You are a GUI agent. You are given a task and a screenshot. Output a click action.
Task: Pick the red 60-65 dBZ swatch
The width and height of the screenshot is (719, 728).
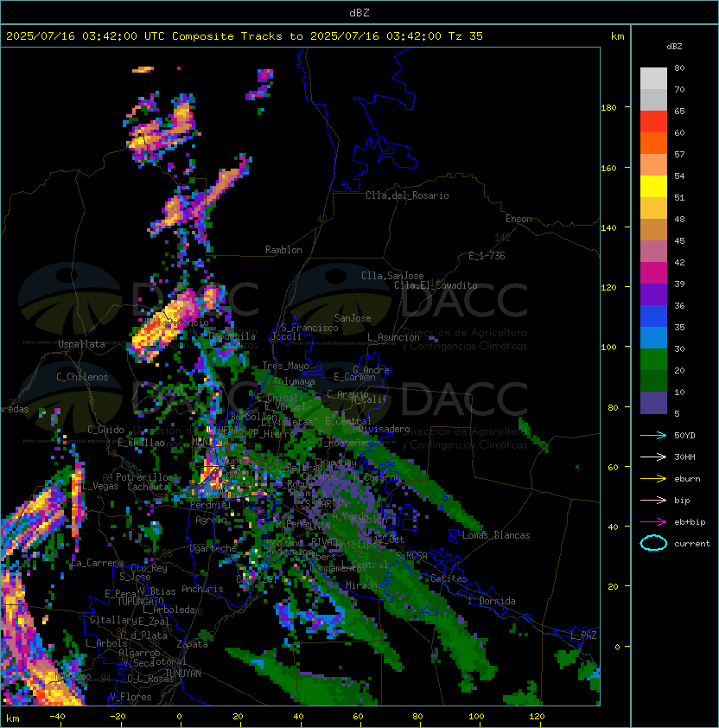[653, 122]
